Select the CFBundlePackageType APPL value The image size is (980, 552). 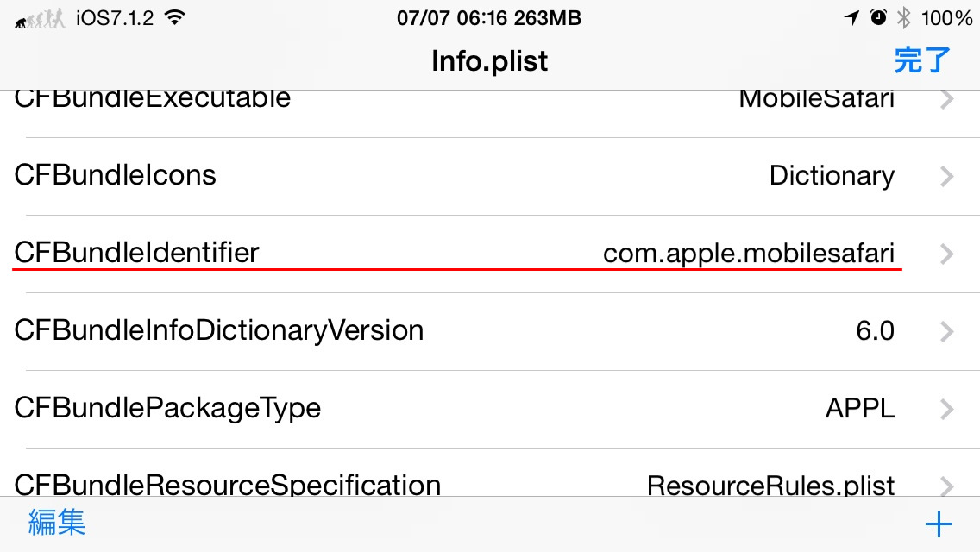(860, 408)
